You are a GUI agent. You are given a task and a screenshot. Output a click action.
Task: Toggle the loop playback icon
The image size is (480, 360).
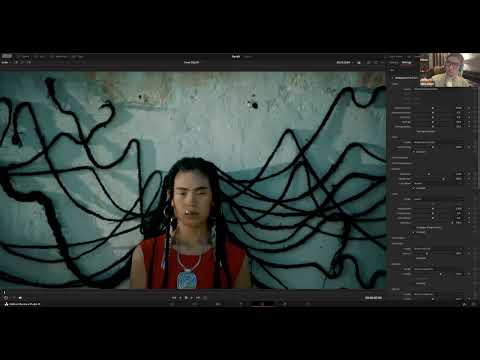click(x=205, y=298)
